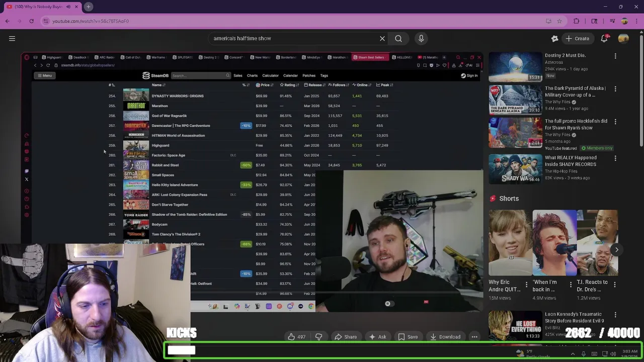Click the X social icon in video sidebar

pos(27,179)
